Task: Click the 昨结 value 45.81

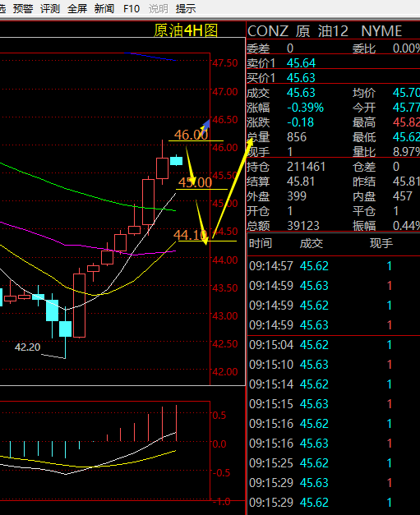Action: click(x=406, y=182)
